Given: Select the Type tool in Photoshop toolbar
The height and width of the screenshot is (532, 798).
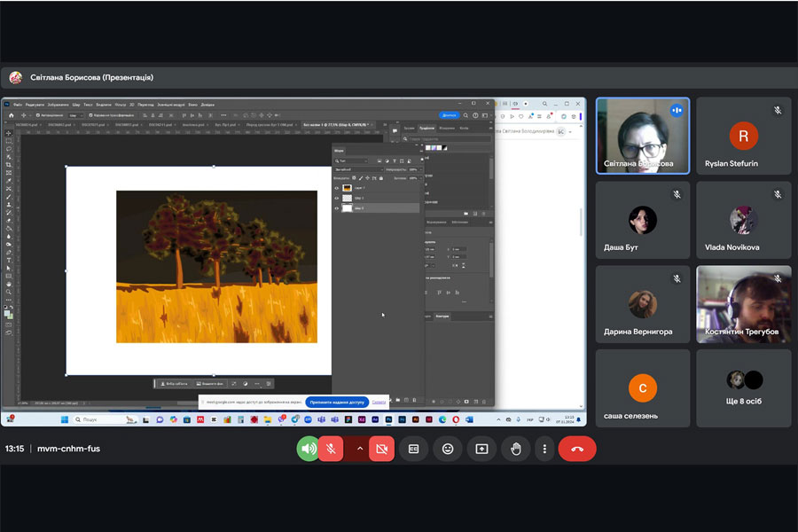Looking at the screenshot, I should pyautogui.click(x=9, y=260).
